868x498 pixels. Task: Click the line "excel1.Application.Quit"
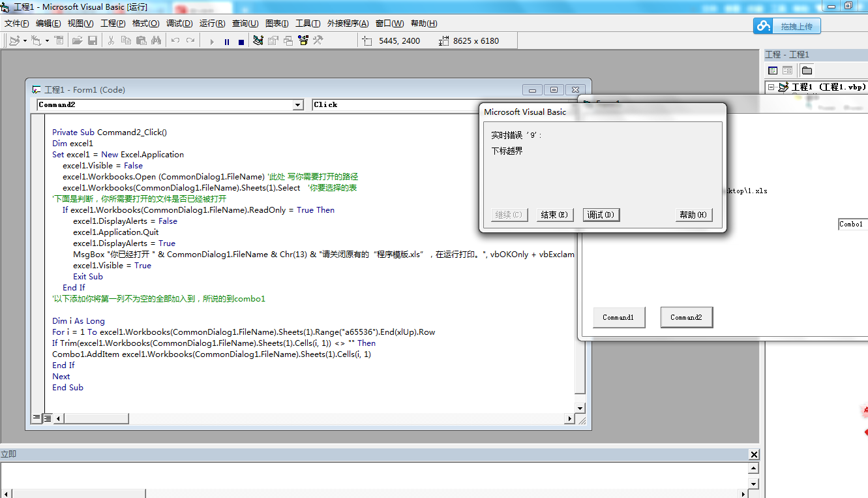[116, 232]
